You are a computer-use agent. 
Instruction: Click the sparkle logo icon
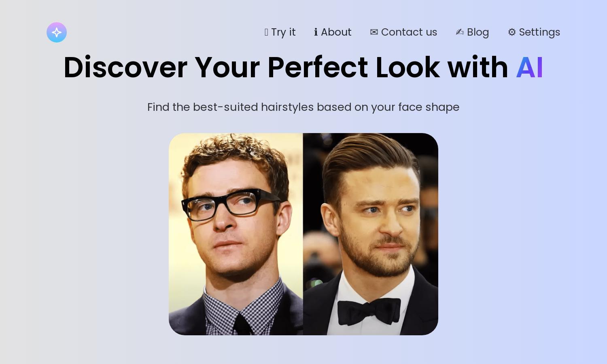(57, 32)
